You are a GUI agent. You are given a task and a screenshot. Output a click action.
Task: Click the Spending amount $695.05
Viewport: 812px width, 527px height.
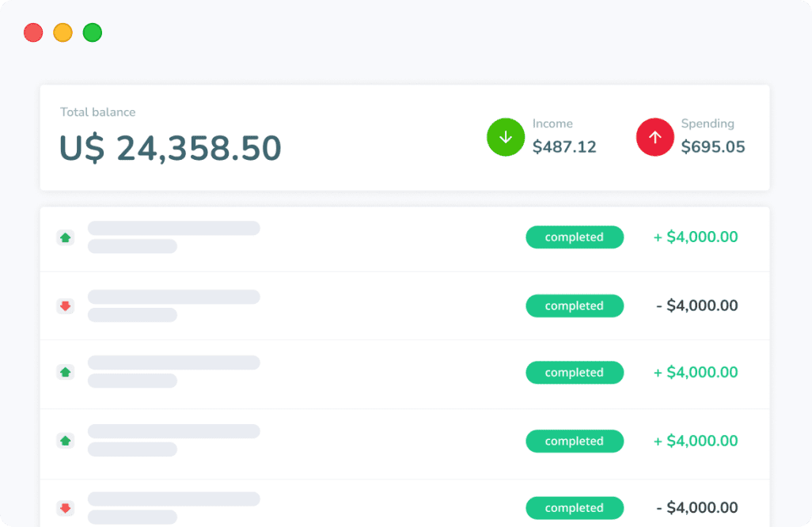(x=712, y=147)
